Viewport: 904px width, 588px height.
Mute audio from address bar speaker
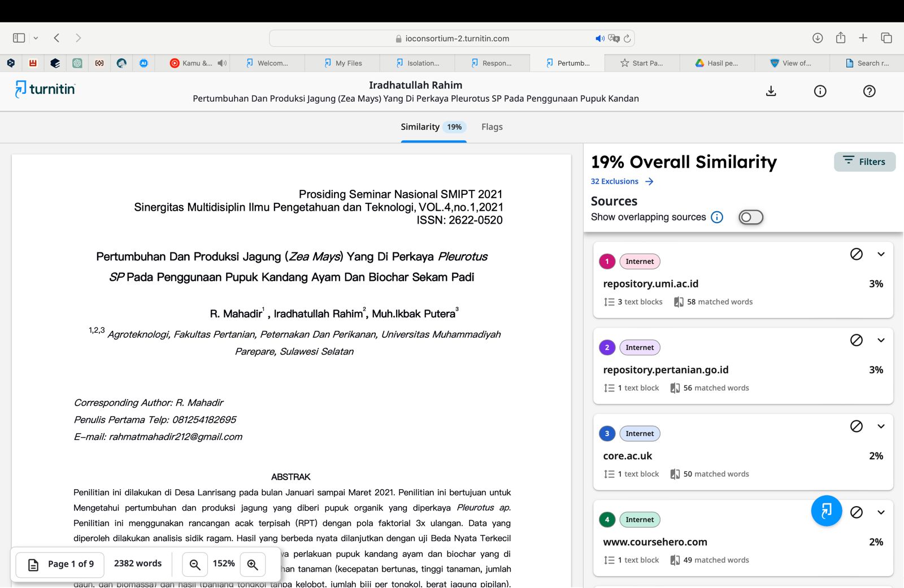599,38
